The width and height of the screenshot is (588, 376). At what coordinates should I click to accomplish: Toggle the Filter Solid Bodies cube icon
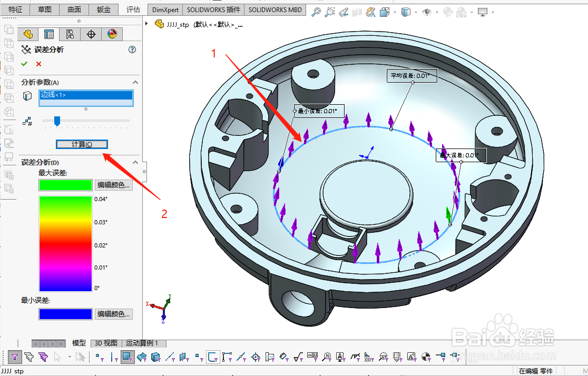pos(155,357)
